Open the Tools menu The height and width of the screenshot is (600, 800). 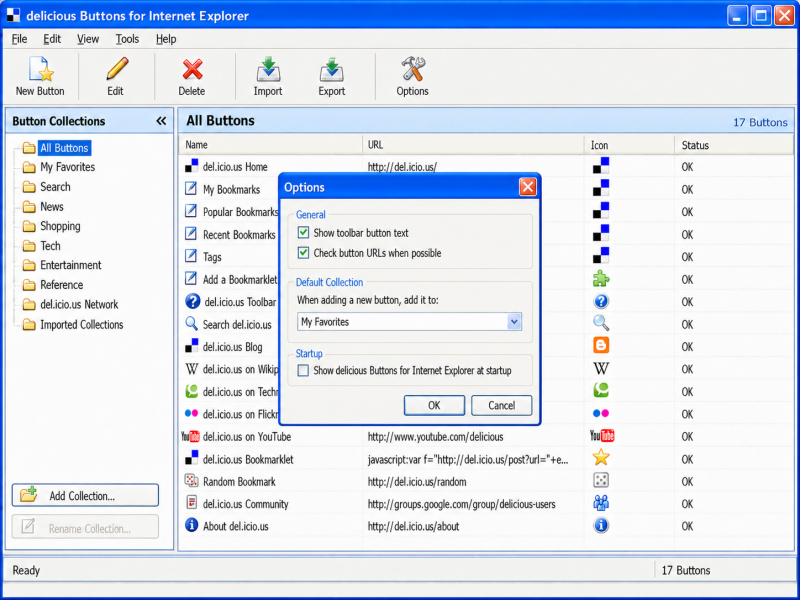pos(127,39)
